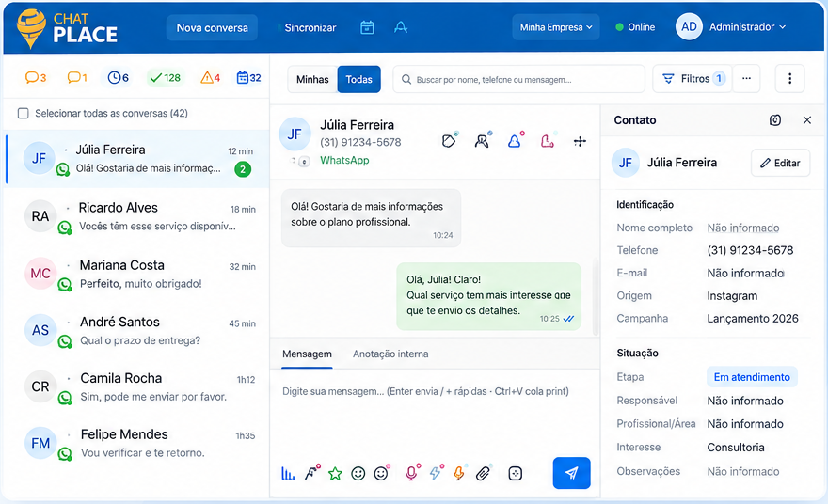Screen dimensions: 828x504
Task: Click the Nova conversa button
Action: tap(212, 27)
